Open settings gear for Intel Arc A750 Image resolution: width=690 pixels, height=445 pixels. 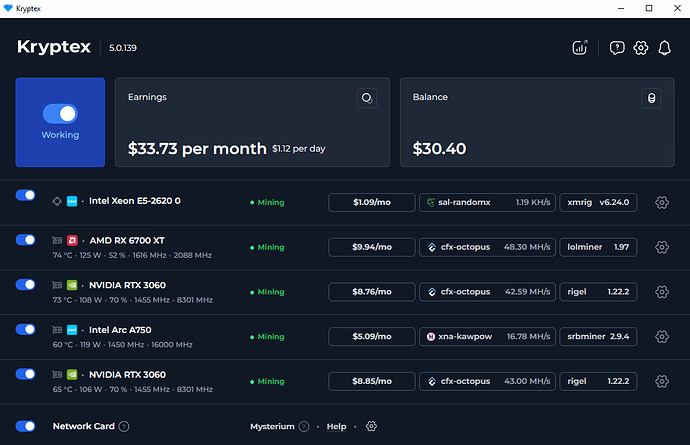click(x=662, y=336)
